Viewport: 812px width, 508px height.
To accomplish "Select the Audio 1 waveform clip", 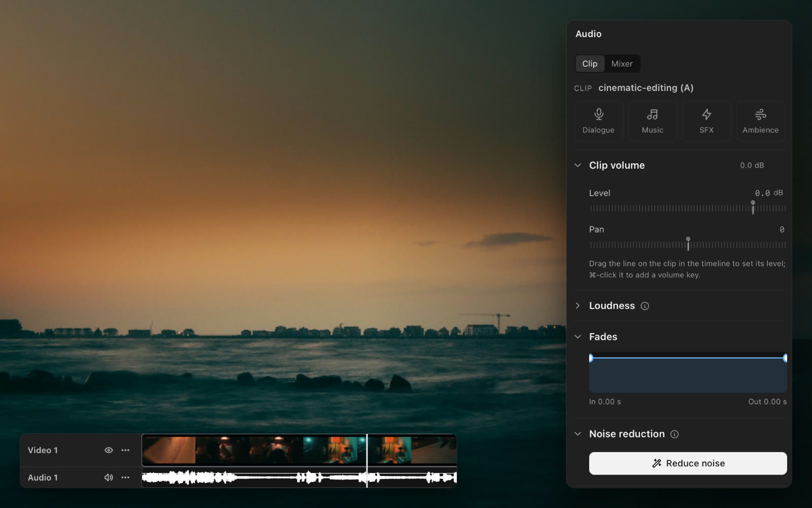I will pyautogui.click(x=299, y=478).
